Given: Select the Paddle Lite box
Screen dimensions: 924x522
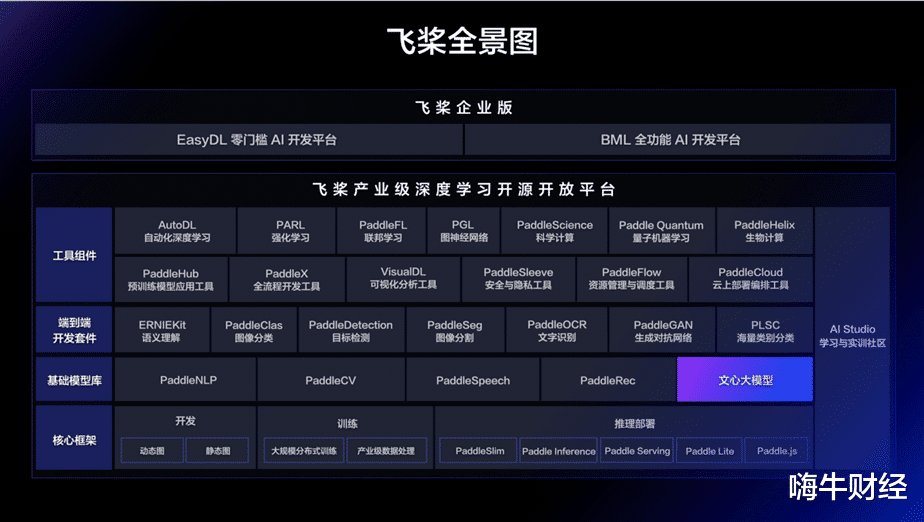Looking at the screenshot, I should click(710, 451).
